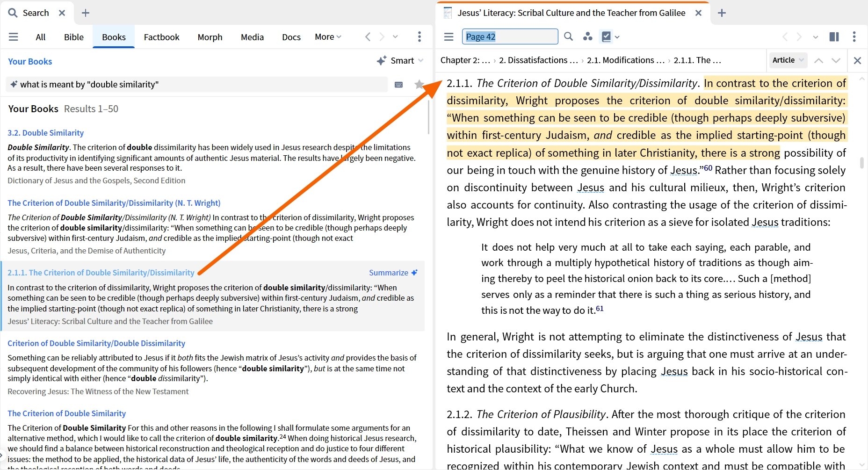Toggle the reading plan checkmark icon
This screenshot has width=868, height=470.
(x=606, y=36)
